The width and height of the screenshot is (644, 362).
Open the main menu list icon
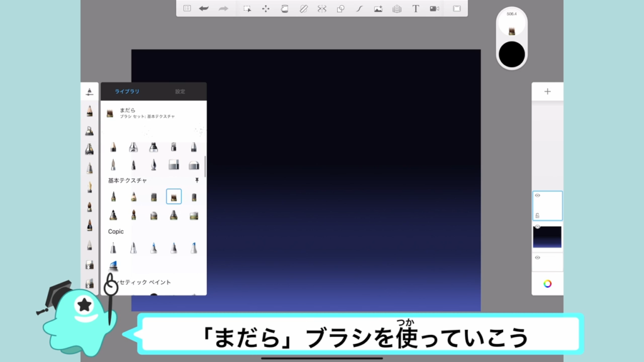click(187, 9)
